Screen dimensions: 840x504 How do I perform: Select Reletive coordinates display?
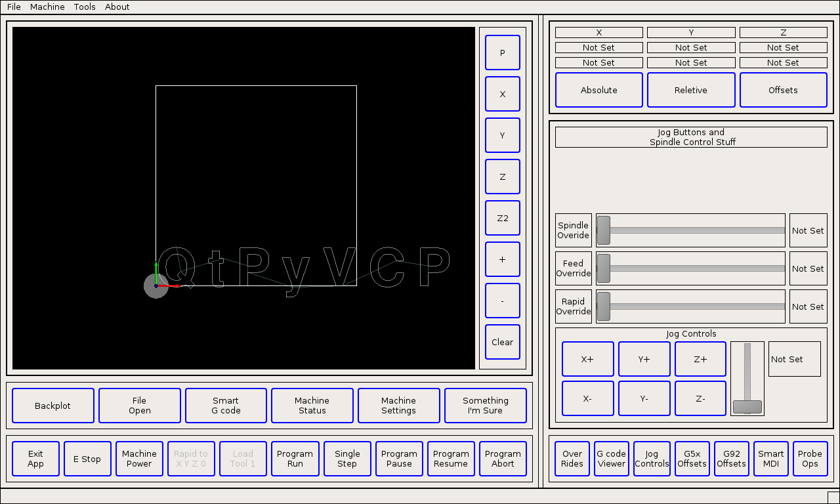click(691, 90)
